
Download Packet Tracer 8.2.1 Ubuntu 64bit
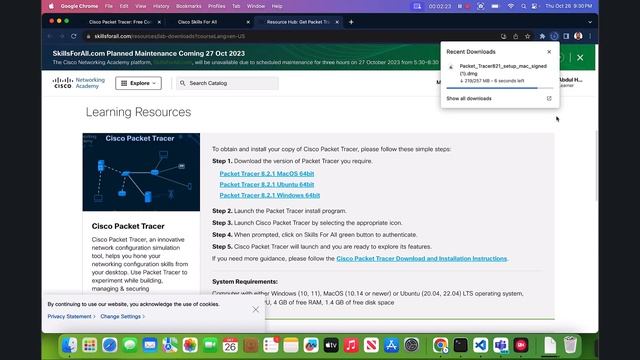point(267,184)
